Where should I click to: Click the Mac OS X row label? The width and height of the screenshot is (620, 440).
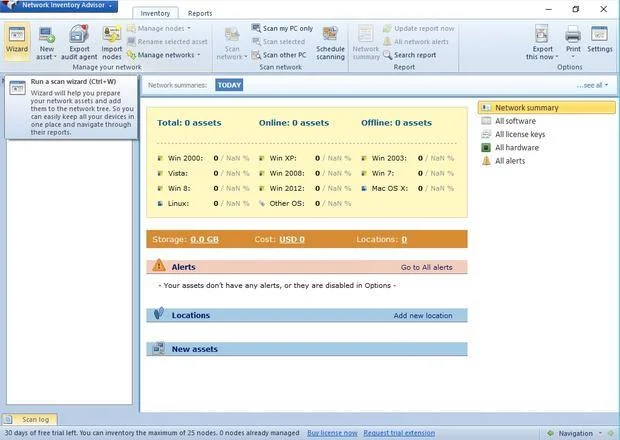click(x=389, y=188)
